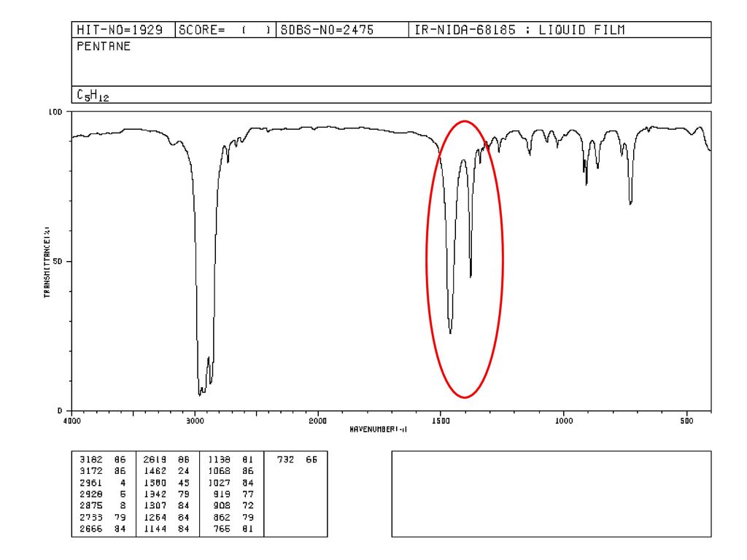Screen dimensions: 747x560
Task: Click the 3000 tick label on x-axis
Action: [x=195, y=421]
